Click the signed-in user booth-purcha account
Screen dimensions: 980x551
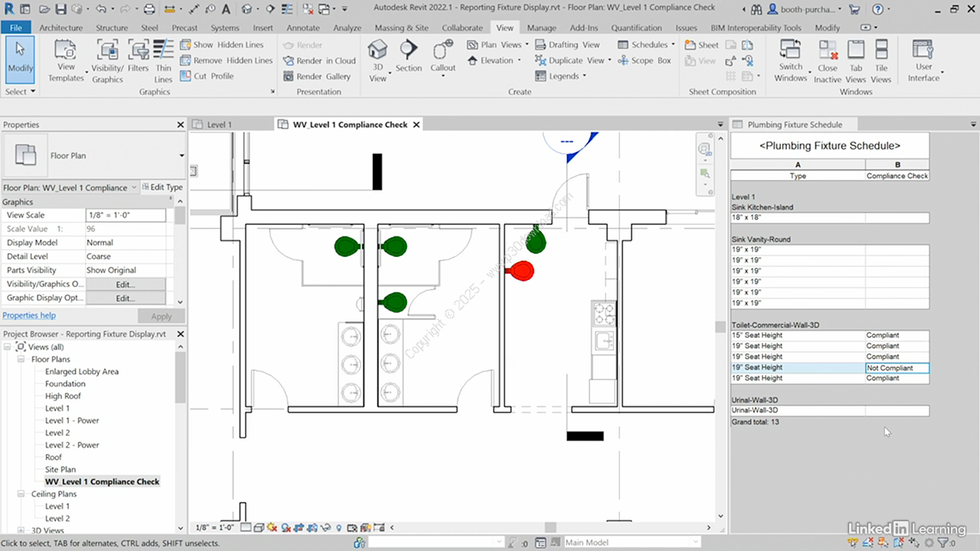coord(802,9)
